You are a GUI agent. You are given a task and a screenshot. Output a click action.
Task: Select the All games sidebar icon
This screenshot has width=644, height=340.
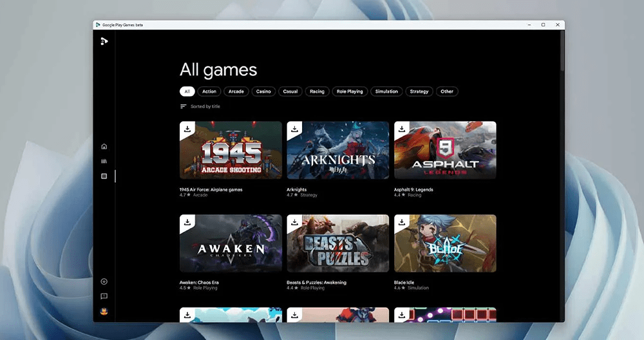click(104, 176)
